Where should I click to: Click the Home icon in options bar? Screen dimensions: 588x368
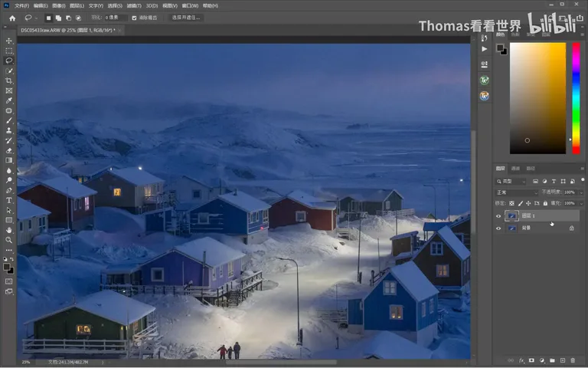(x=12, y=18)
